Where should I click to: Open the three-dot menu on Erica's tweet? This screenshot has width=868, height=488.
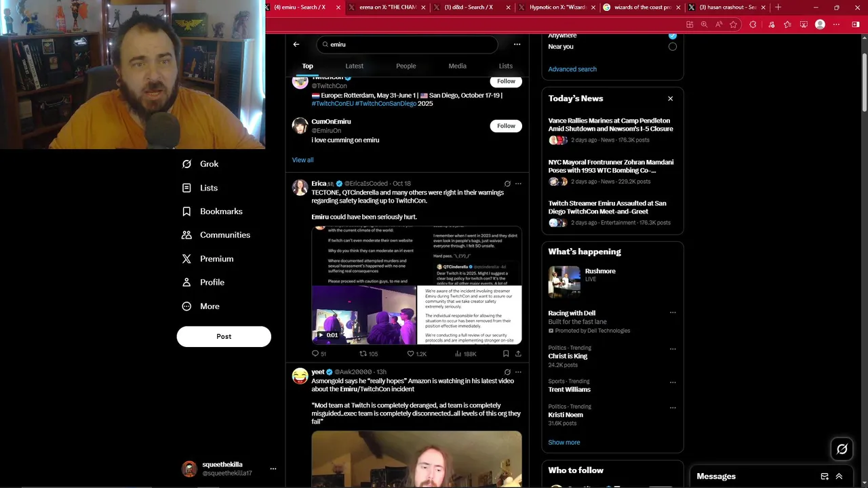pyautogui.click(x=518, y=184)
